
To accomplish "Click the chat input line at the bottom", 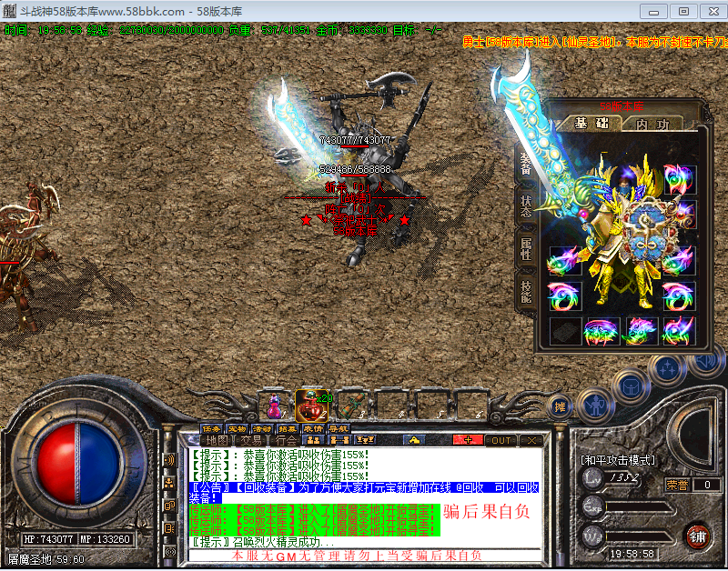I will coord(365,556).
